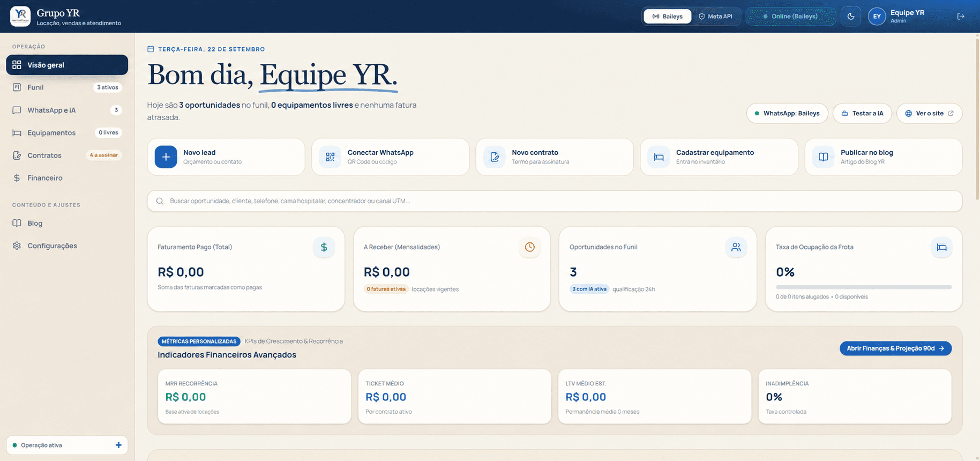Click the plus icon beside Operação ativa

click(118, 445)
